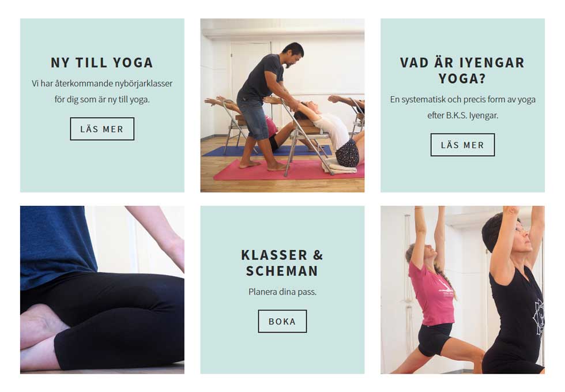This screenshot has width=565, height=392.
Task: Select the NY TILL YOGA heading
Action: pos(102,63)
